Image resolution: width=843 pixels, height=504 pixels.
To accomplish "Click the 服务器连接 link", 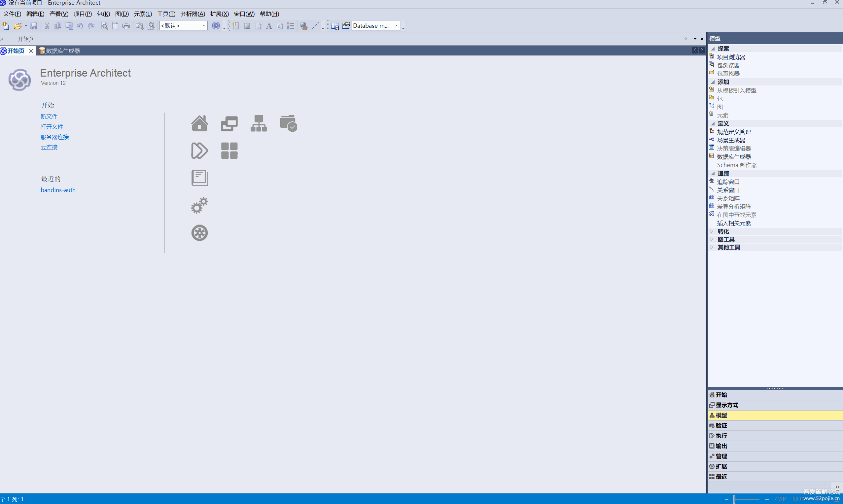I will [55, 137].
